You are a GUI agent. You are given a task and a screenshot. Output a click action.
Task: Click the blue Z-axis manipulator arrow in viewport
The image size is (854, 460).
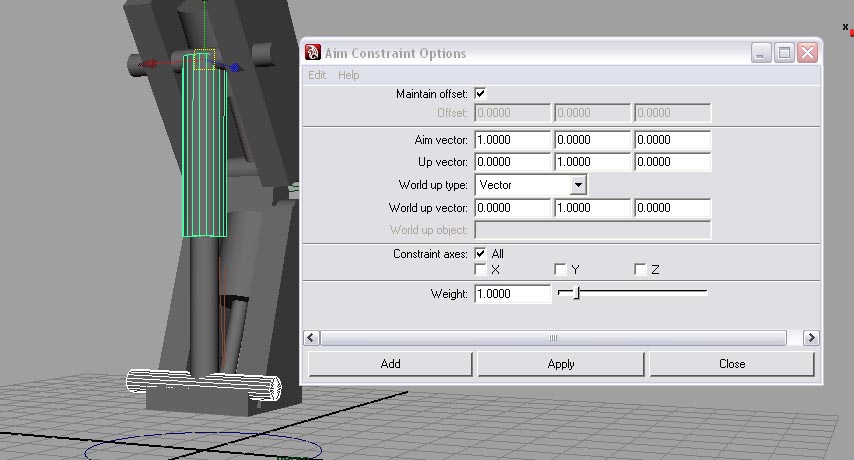[235, 68]
